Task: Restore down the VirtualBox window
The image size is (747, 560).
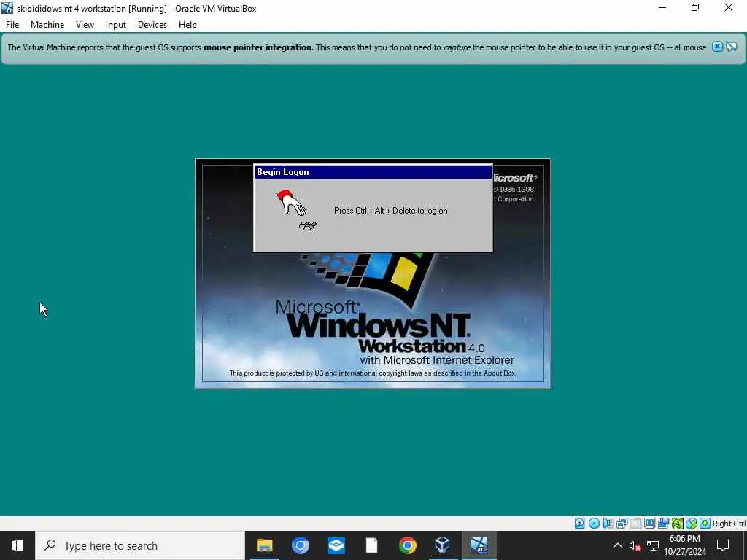Action: coord(695,7)
